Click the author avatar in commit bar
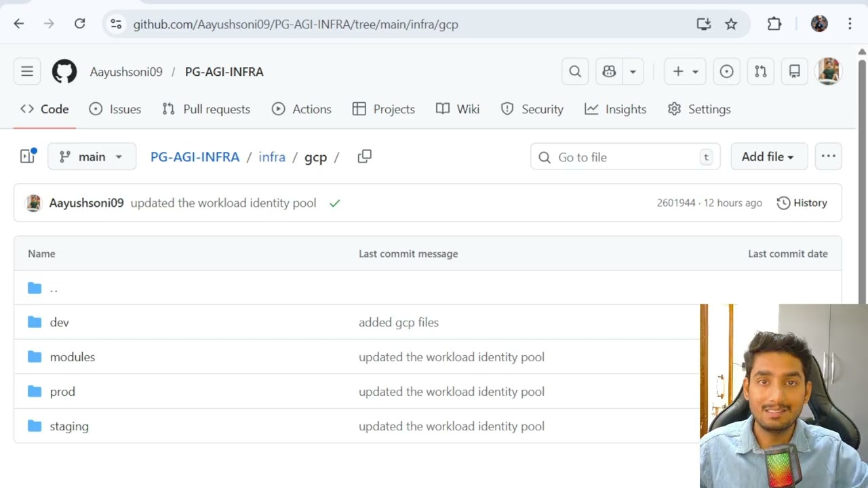868x488 pixels. coord(33,203)
